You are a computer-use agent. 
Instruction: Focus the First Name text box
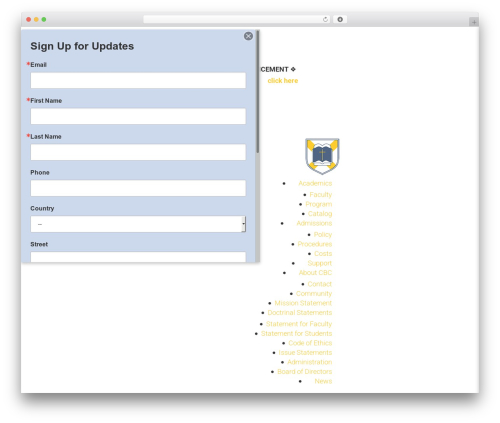click(x=138, y=116)
